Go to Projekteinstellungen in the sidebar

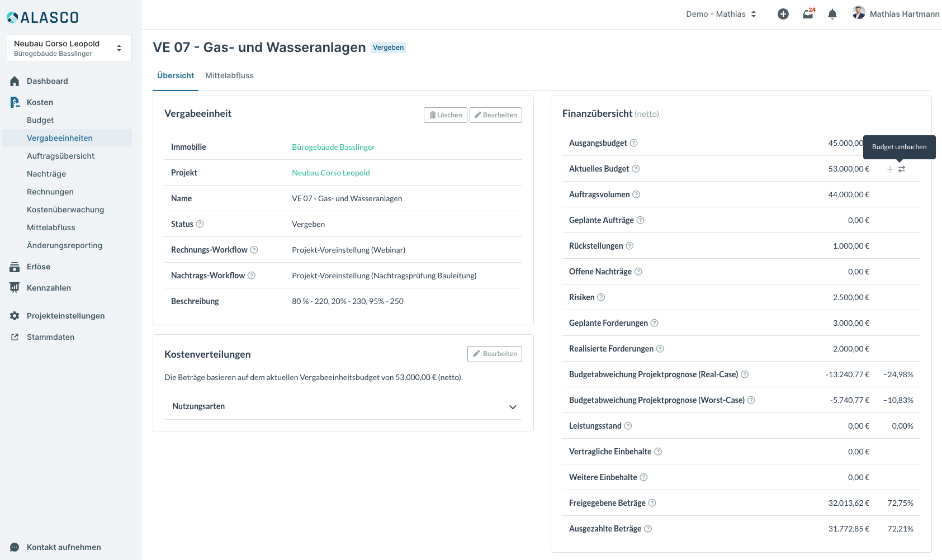point(65,316)
